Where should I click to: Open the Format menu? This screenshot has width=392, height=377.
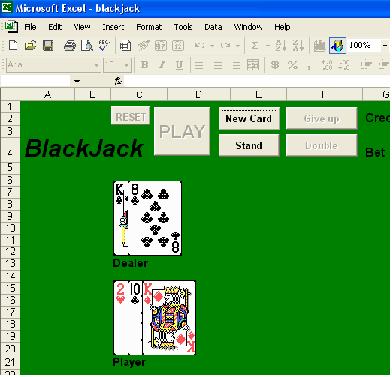point(149,27)
